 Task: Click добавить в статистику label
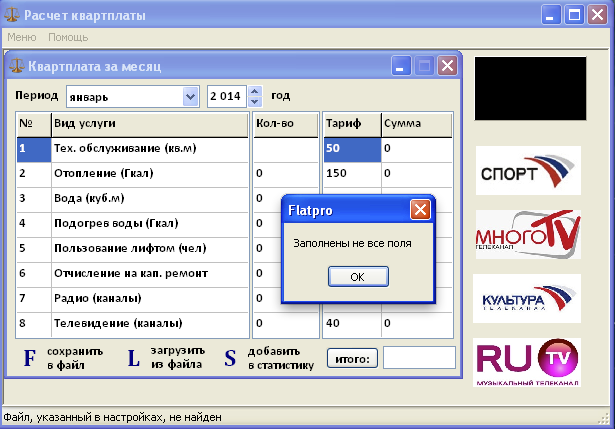(x=281, y=358)
